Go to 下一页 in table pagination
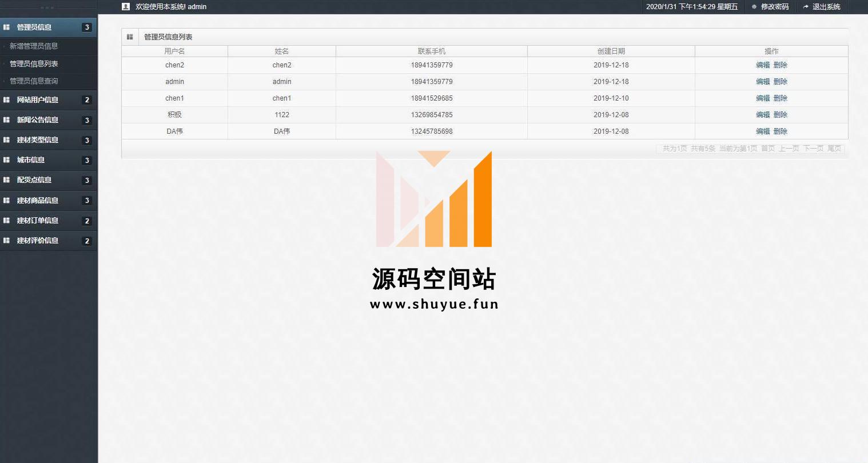The width and height of the screenshot is (868, 463). coord(813,149)
